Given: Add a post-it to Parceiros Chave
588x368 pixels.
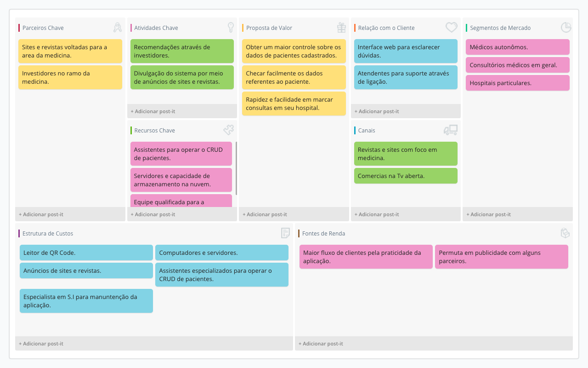Looking at the screenshot, I should tap(41, 214).
